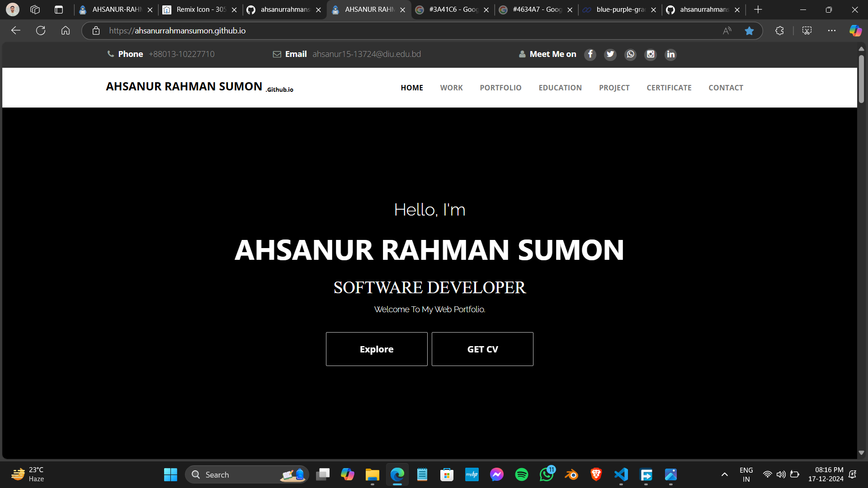The height and width of the screenshot is (488, 868).
Task: Select PORTFOLIO in the site navigation
Action: (501, 88)
